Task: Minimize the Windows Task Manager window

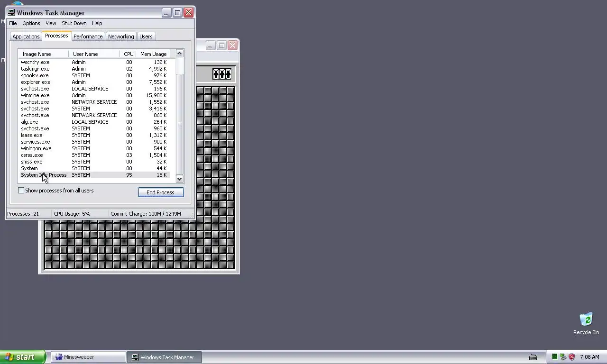Action: pyautogui.click(x=166, y=13)
